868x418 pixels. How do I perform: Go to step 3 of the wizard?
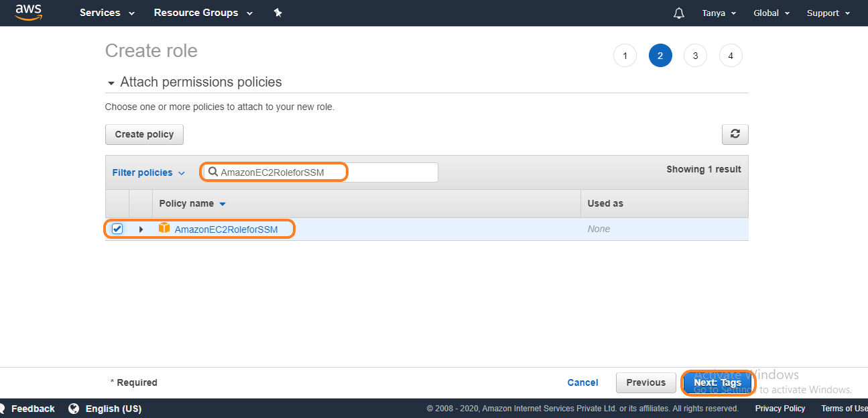[x=695, y=56]
